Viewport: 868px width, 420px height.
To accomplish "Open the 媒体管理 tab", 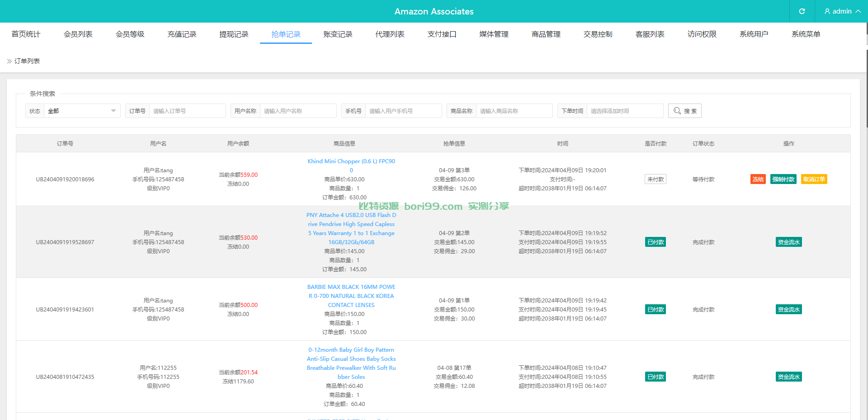I will (x=494, y=34).
